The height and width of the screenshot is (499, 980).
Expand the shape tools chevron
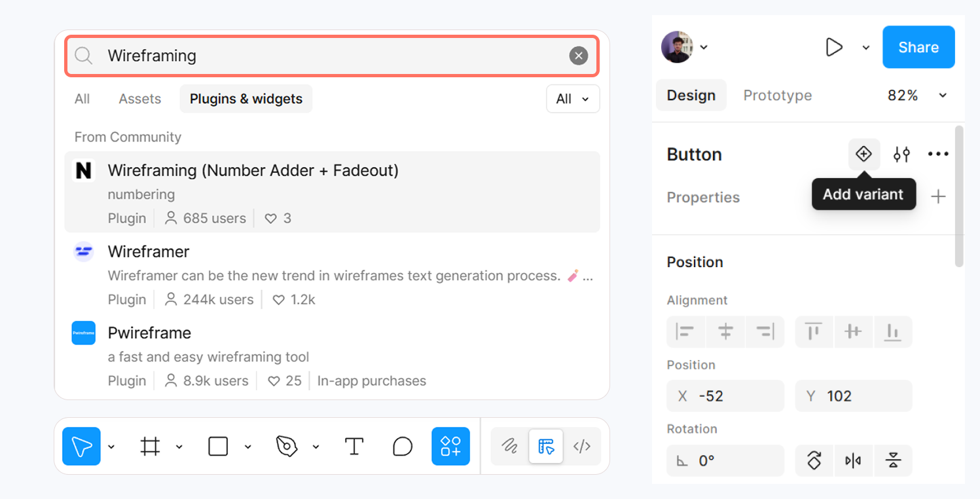248,447
